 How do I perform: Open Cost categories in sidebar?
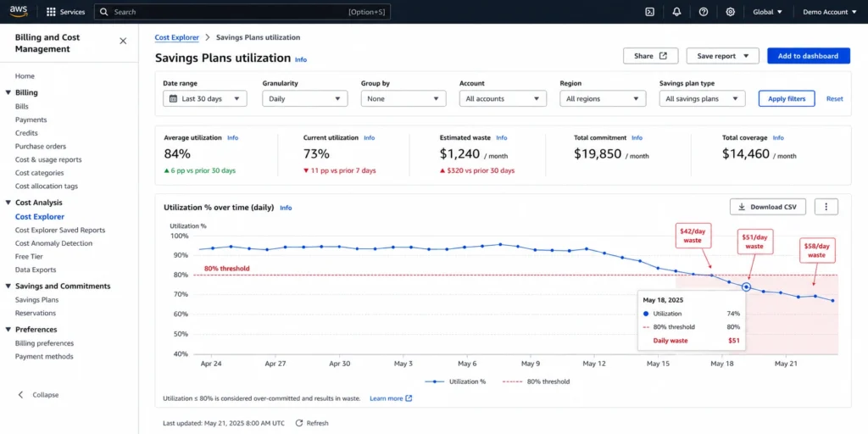pos(39,173)
